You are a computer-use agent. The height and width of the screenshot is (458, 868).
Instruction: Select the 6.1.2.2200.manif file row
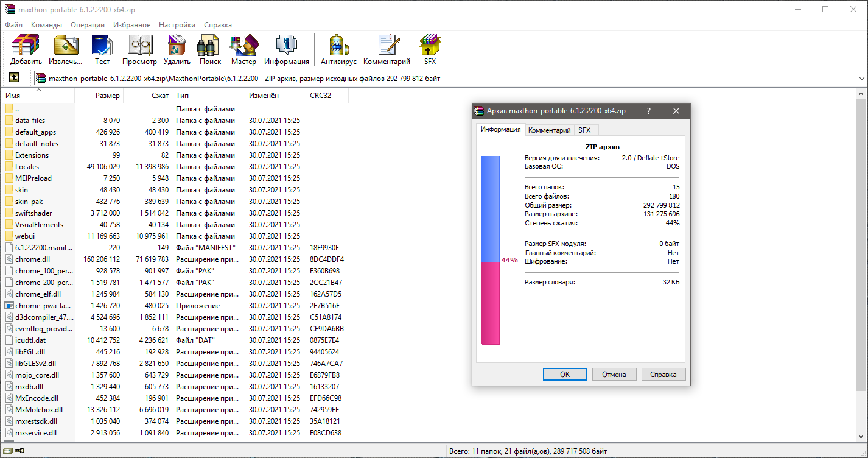tap(175, 248)
